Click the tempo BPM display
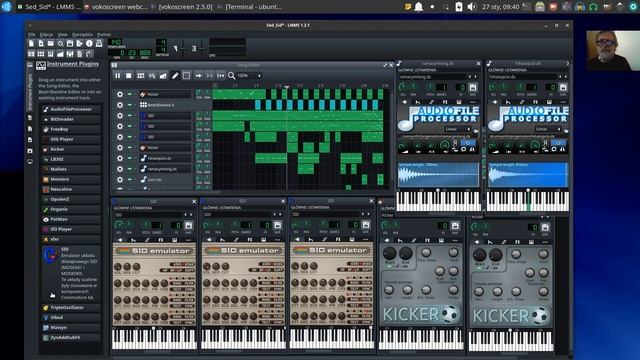 (115, 42)
